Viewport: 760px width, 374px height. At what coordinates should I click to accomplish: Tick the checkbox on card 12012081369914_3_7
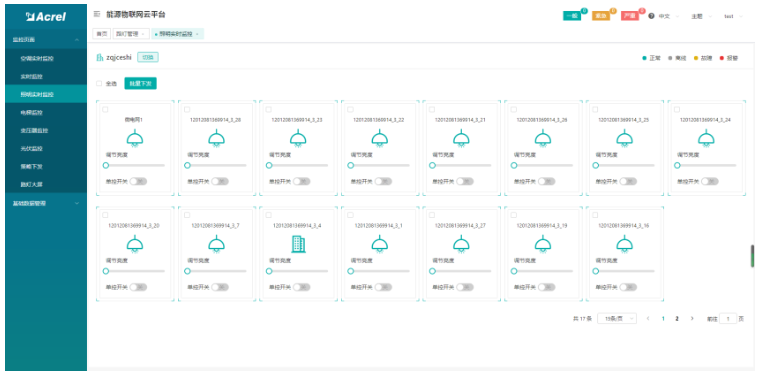click(187, 215)
